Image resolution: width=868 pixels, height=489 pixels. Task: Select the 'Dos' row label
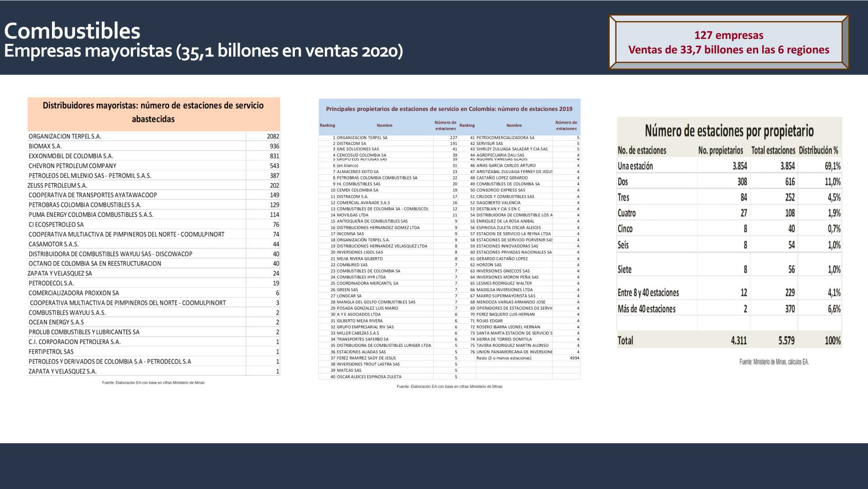[623, 182]
